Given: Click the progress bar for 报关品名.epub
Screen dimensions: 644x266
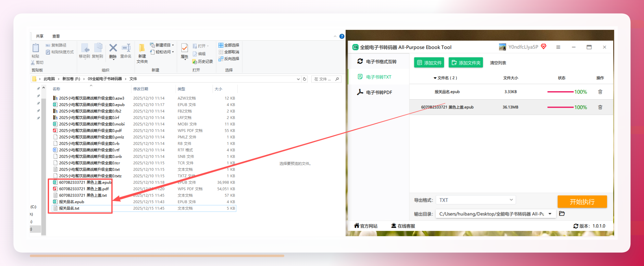Looking at the screenshot, I should pyautogui.click(x=560, y=92).
